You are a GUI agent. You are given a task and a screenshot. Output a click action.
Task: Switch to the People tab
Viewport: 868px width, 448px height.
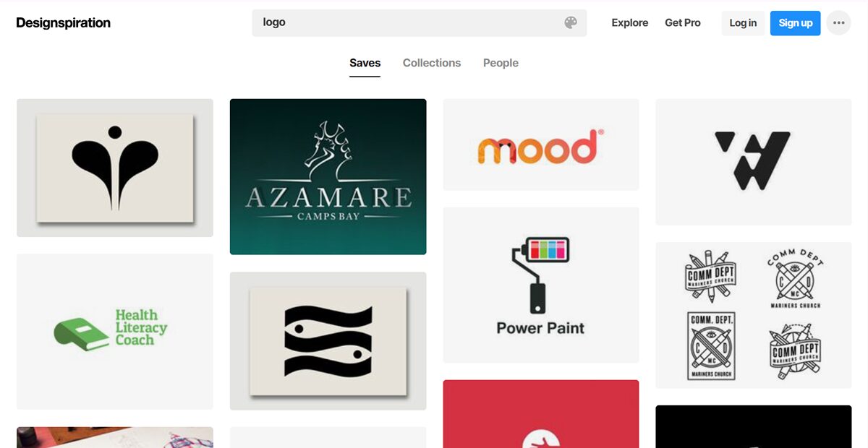point(501,63)
